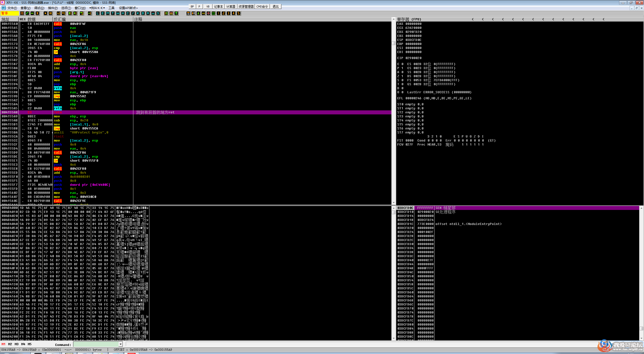This screenshot has width=644, height=354.
Task: Click disassembly scrollbar up arrow
Action: (x=394, y=19)
